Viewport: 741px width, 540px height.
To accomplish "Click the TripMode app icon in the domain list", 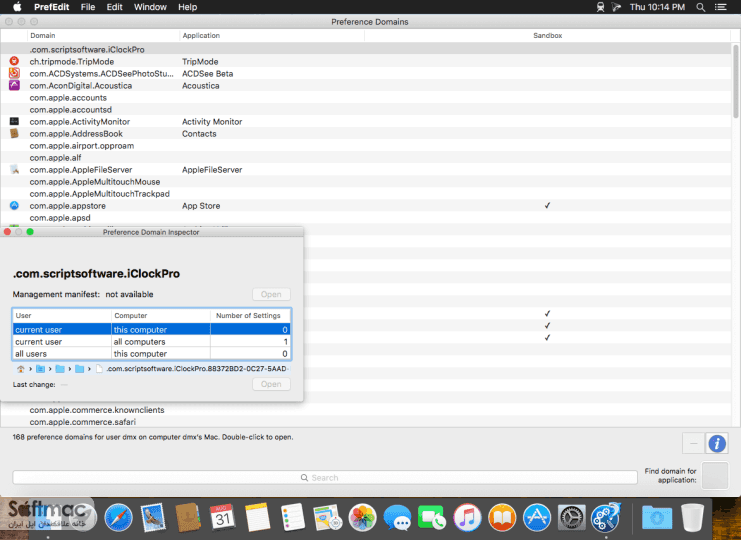I will [x=14, y=61].
